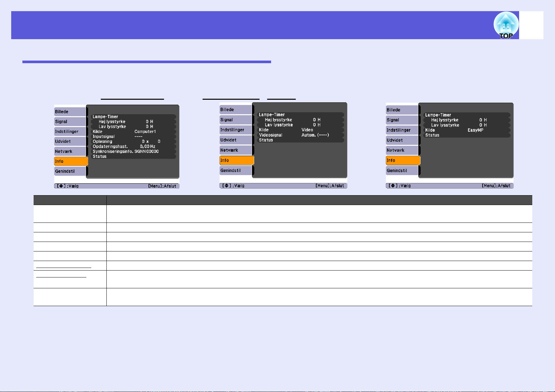The image size is (555, 392).
Task: Select Billede tab in the Video source menu
Action: [236, 110]
